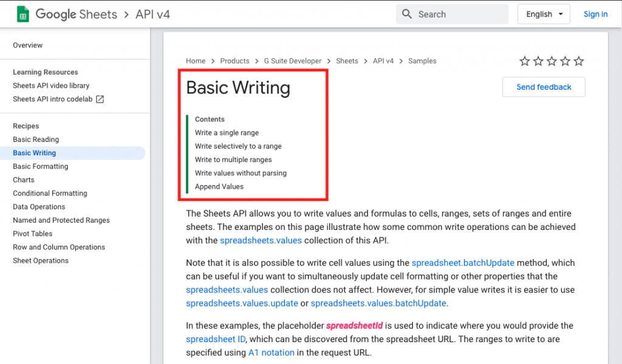Screen dimensions: 622x364
Task: Click the Send feedback button
Action: 544,87
